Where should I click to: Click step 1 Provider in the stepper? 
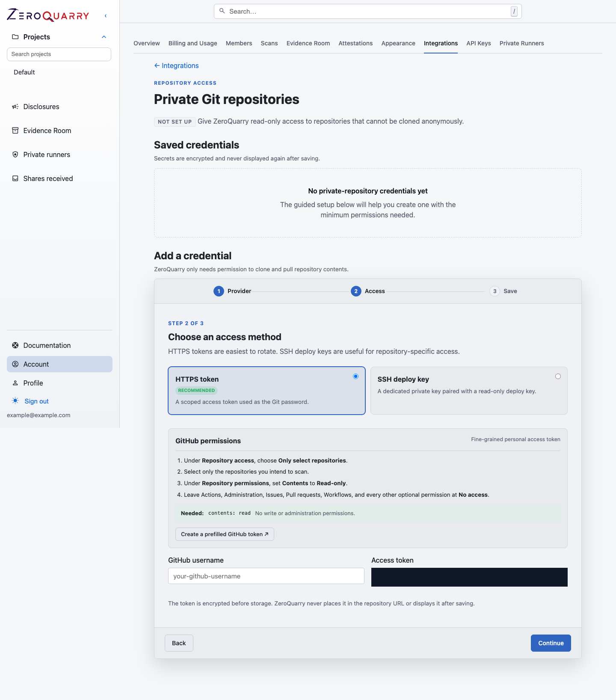(232, 291)
